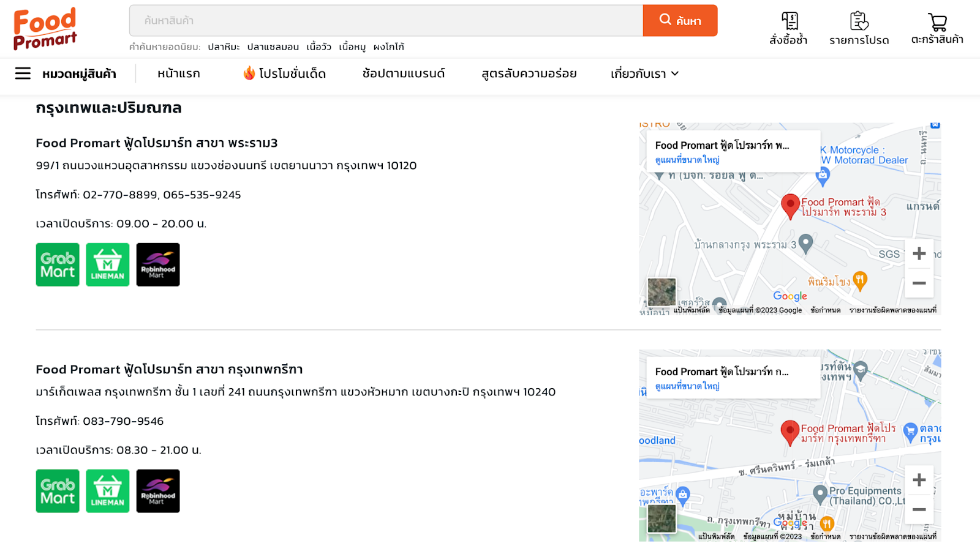Open GrabMart for the พระราม3 branch
The image size is (980, 554).
[58, 264]
